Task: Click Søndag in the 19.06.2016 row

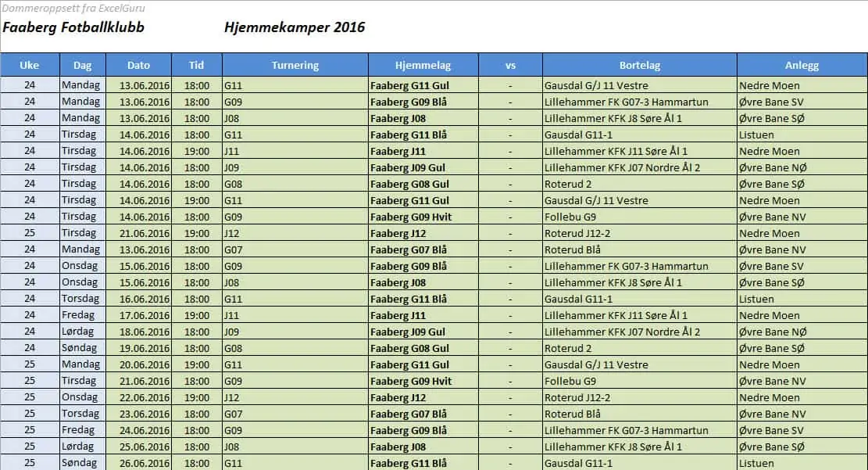Action: (x=79, y=348)
